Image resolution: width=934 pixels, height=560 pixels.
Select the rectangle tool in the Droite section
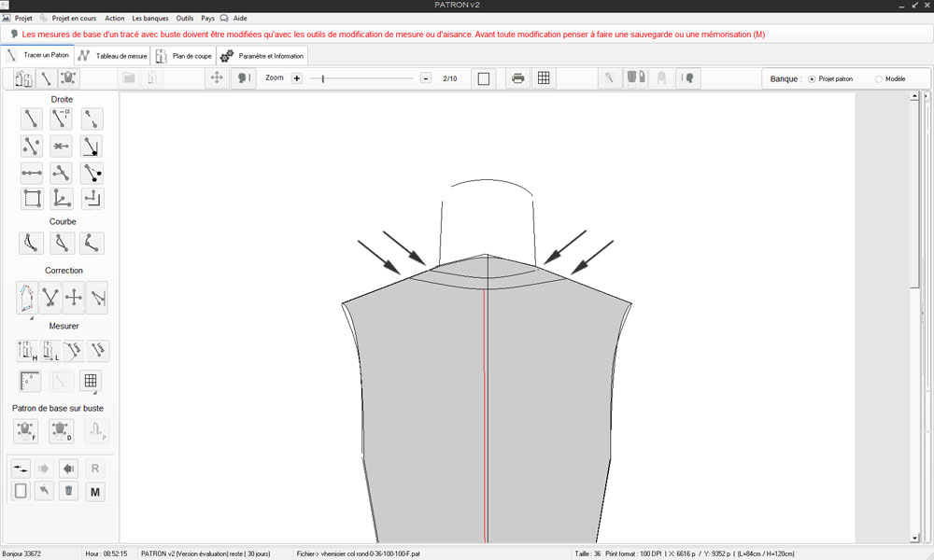(x=32, y=198)
